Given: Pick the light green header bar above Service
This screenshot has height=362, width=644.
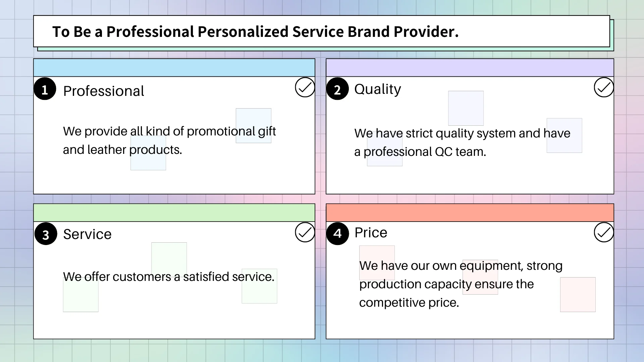Looking at the screenshot, I should 174,213.
